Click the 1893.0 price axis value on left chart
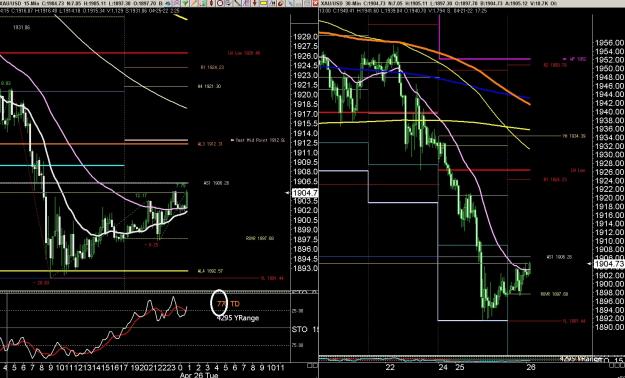This screenshot has width=625, height=378. (x=306, y=268)
